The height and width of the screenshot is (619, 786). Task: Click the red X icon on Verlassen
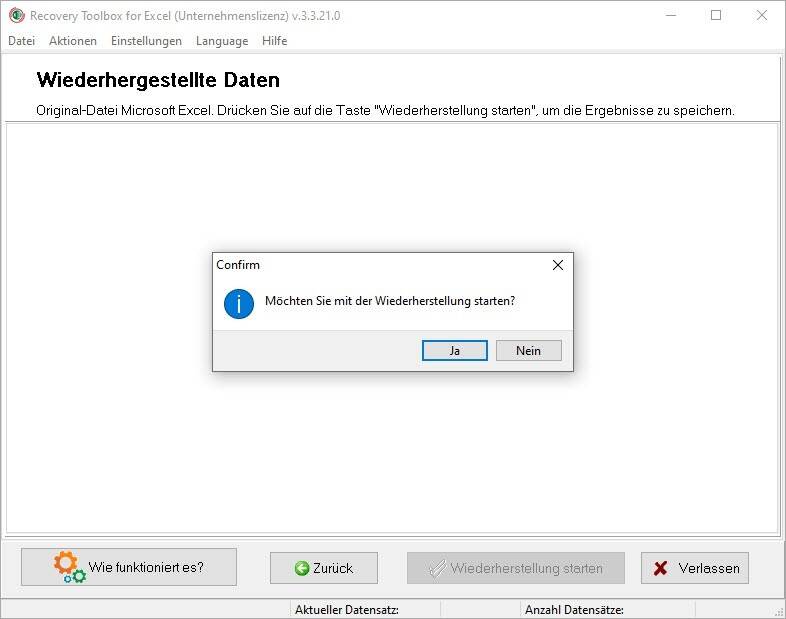(x=660, y=568)
